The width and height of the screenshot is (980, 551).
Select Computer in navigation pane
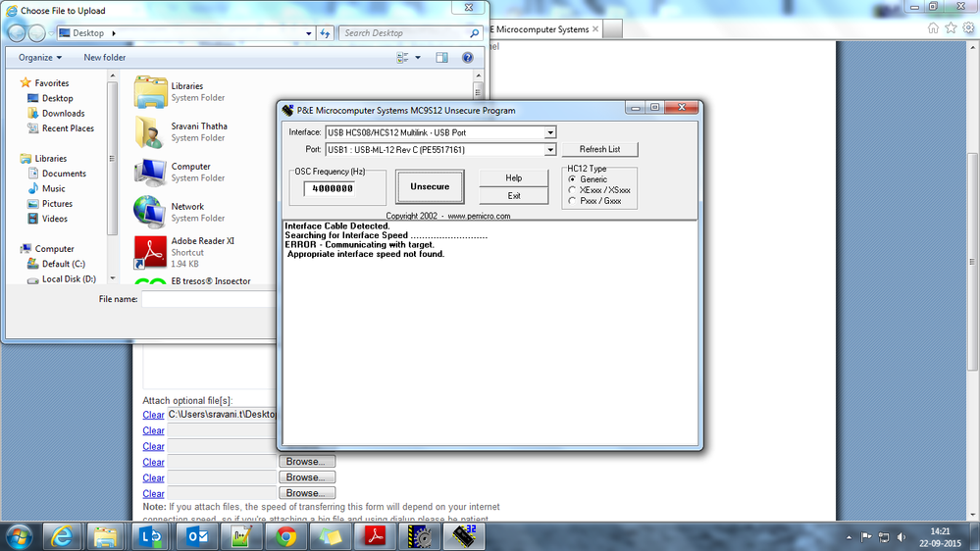pyautogui.click(x=54, y=249)
